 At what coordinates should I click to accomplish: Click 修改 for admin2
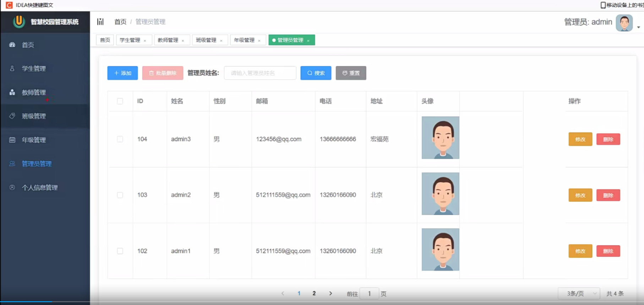coord(580,195)
